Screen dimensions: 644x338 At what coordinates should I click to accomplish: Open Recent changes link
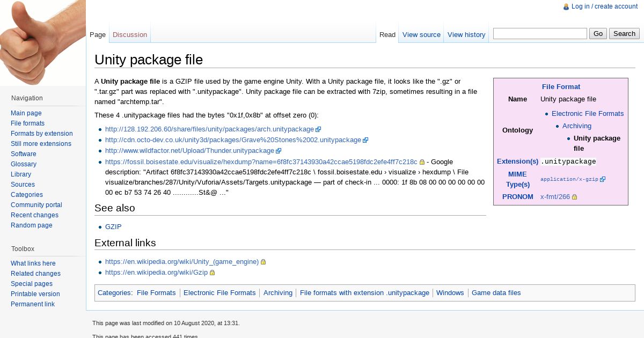(34, 215)
